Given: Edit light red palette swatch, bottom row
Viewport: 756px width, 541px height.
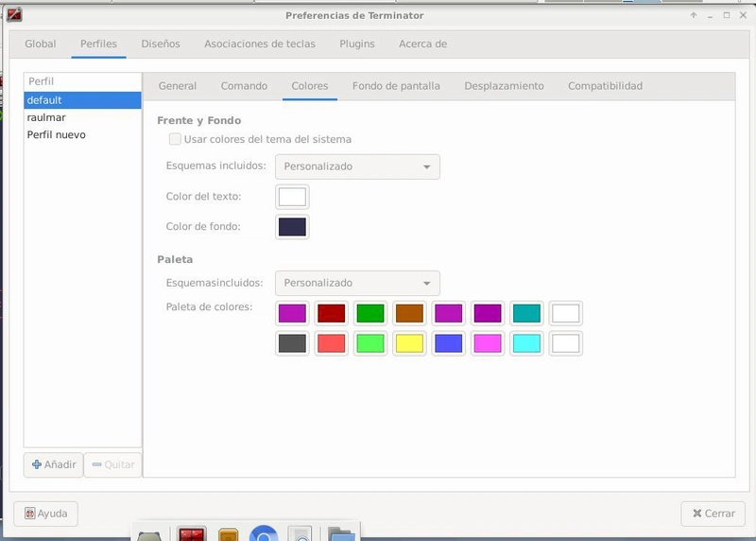Looking at the screenshot, I should click(332, 343).
